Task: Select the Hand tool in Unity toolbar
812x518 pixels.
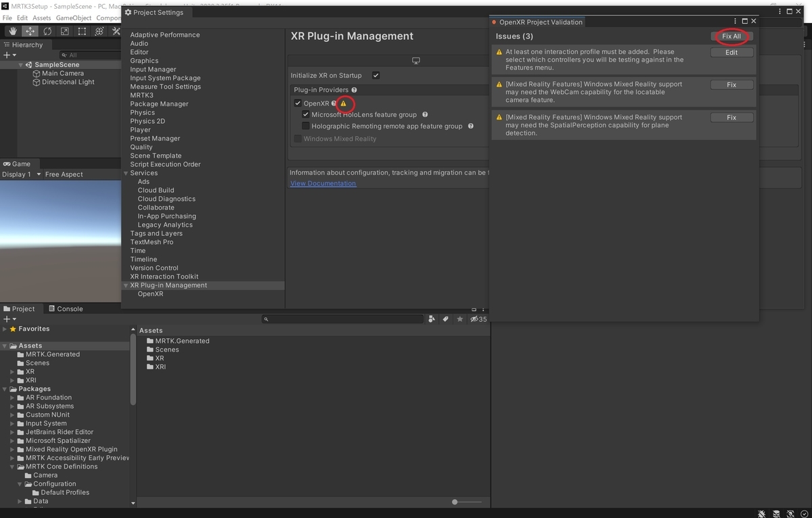Action: pos(13,31)
